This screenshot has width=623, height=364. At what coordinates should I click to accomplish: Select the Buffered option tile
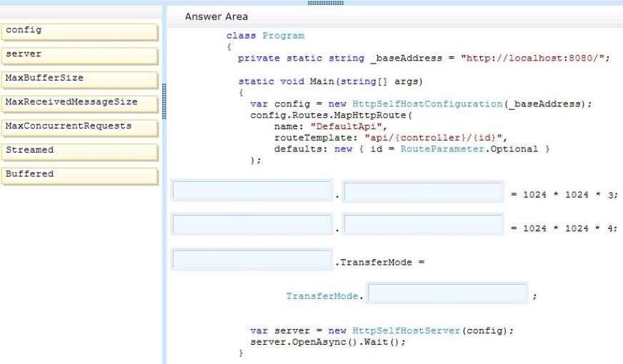pyautogui.click(x=79, y=176)
